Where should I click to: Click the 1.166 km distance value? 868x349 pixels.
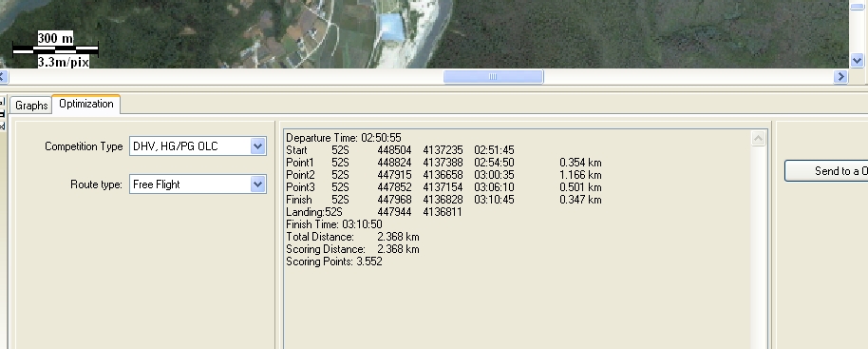click(x=580, y=175)
